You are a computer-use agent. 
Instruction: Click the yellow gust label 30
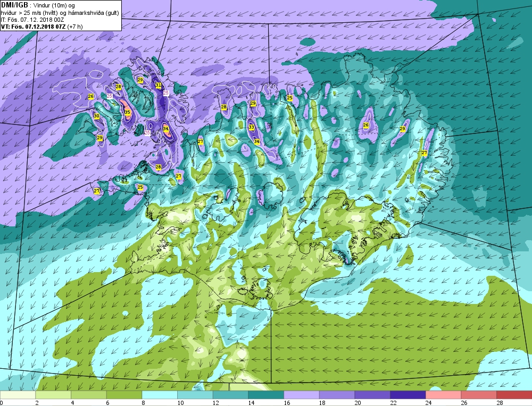pos(96,116)
